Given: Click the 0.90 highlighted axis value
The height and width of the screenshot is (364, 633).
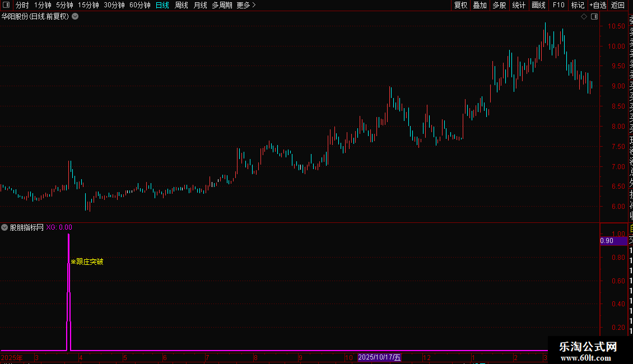Looking at the screenshot, I should [613, 241].
